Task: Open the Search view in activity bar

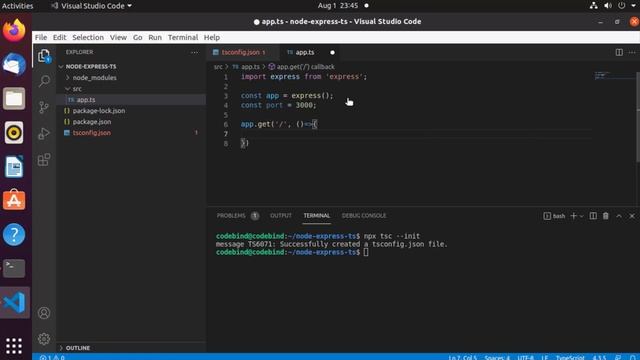Action: pos(44,81)
